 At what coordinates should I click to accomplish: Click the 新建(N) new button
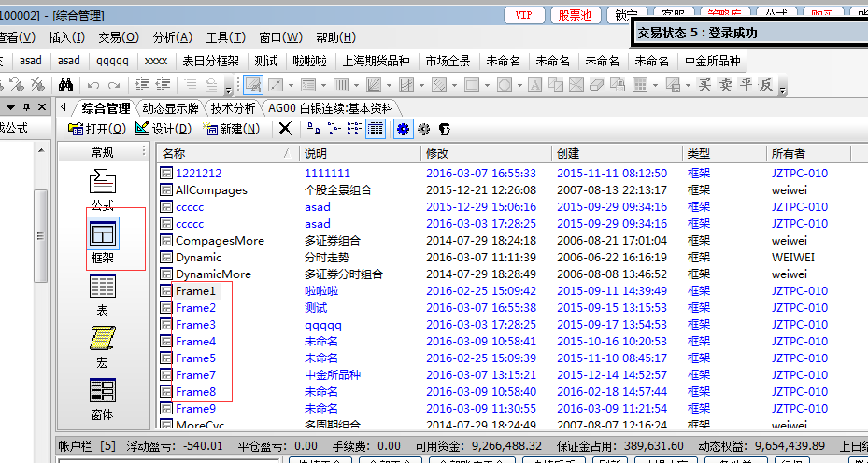click(232, 129)
